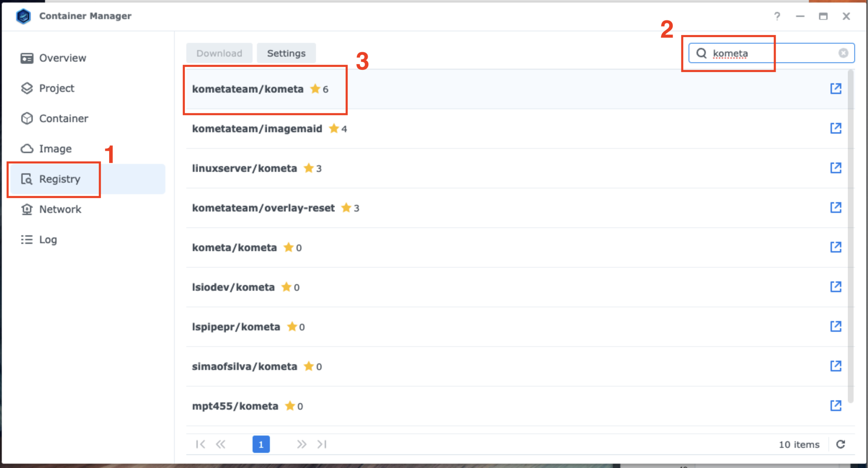Open registry Settings
Screen dimensions: 868x468
pyautogui.click(x=286, y=53)
